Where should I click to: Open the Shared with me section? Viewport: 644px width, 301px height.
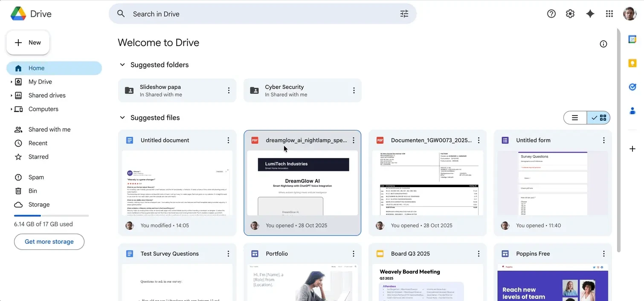49,129
